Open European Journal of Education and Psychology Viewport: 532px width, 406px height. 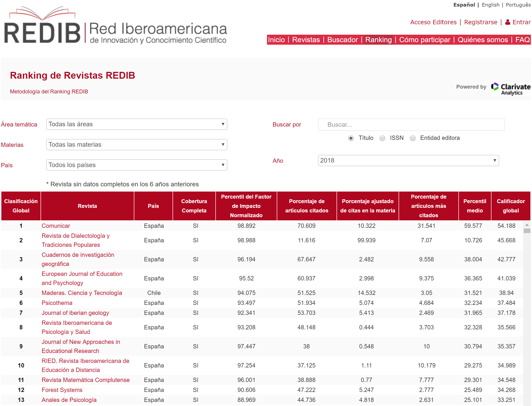[x=82, y=278]
